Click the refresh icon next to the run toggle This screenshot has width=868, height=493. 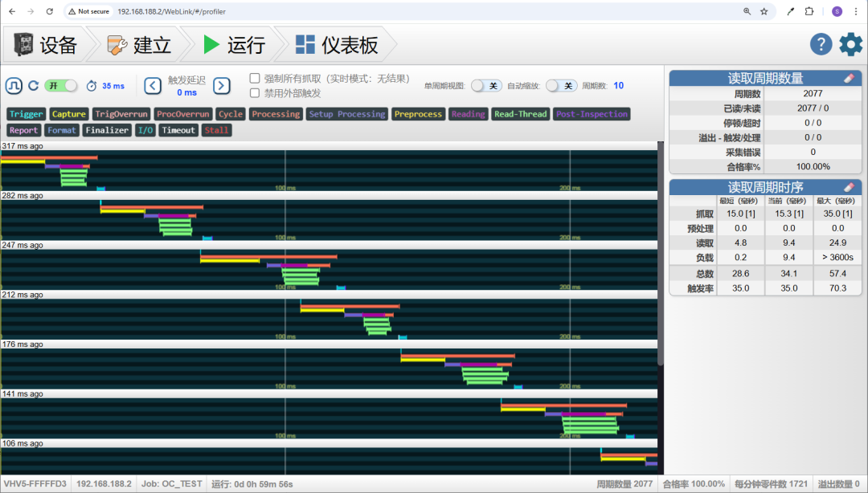(33, 85)
